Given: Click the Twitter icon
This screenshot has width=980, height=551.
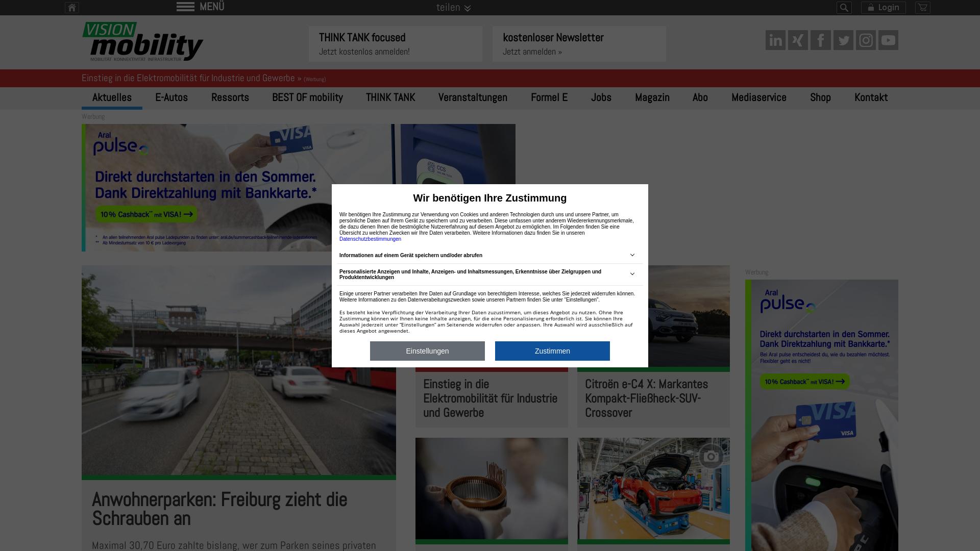Looking at the screenshot, I should pyautogui.click(x=843, y=40).
